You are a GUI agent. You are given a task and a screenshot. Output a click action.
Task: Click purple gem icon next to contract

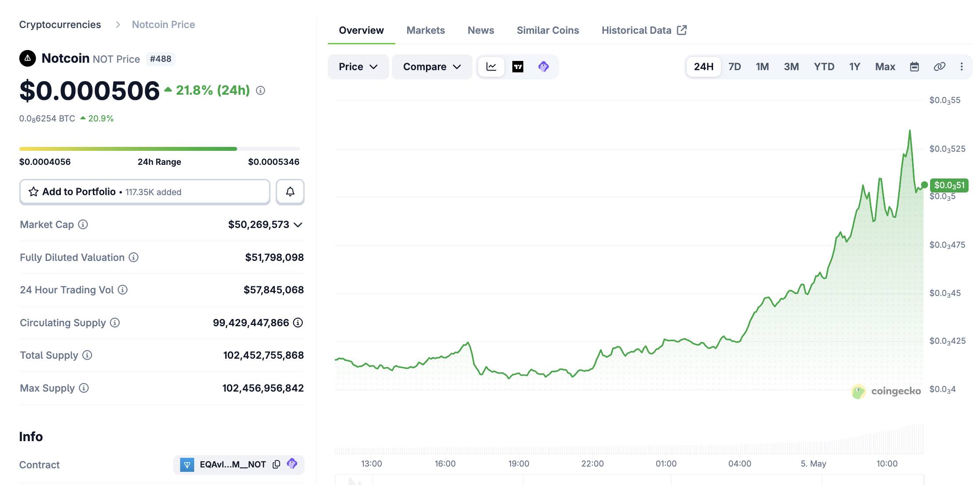(292, 464)
